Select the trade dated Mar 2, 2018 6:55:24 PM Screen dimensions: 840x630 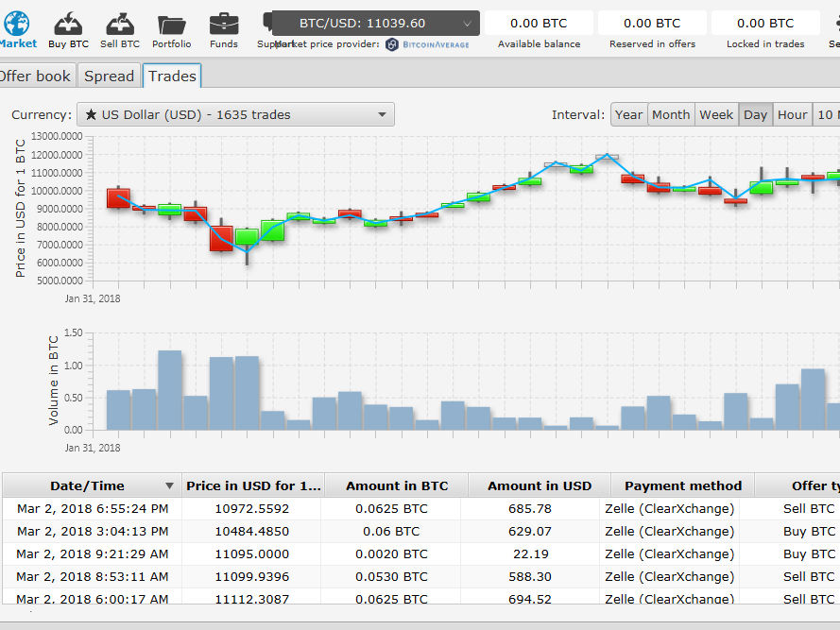(421, 509)
